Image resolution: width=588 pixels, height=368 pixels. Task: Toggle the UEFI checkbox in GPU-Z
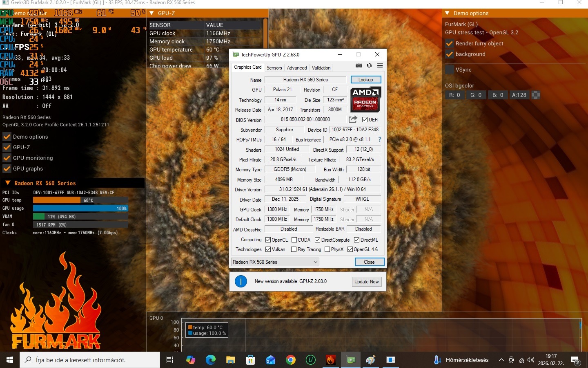(x=365, y=120)
